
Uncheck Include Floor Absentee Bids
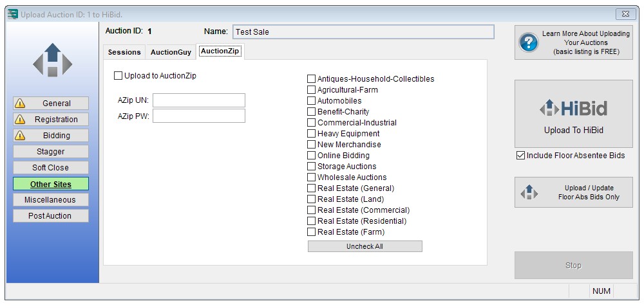tap(520, 156)
